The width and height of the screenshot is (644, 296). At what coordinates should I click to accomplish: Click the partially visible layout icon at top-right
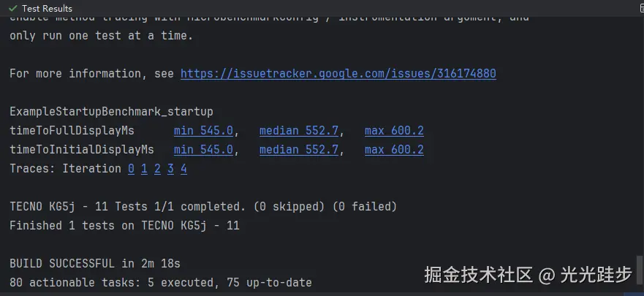pyautogui.click(x=642, y=8)
